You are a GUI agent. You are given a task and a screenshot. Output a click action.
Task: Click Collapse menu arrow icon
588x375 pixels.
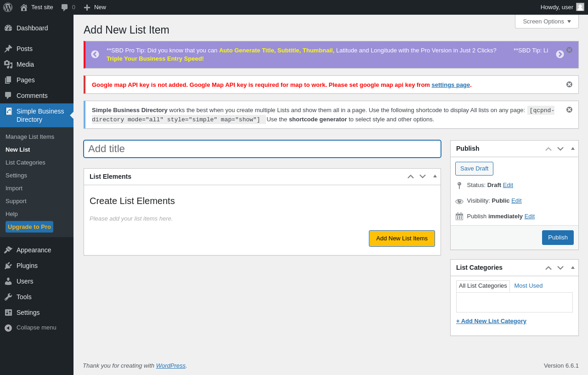pos(8,328)
